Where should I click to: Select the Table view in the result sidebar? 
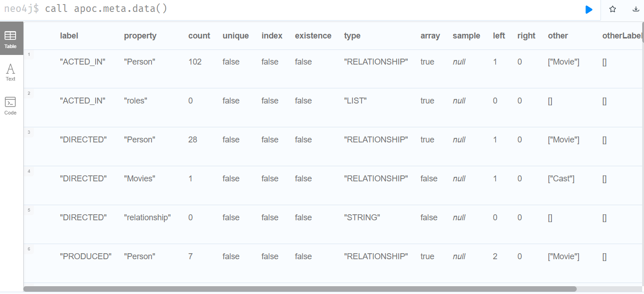point(10,38)
